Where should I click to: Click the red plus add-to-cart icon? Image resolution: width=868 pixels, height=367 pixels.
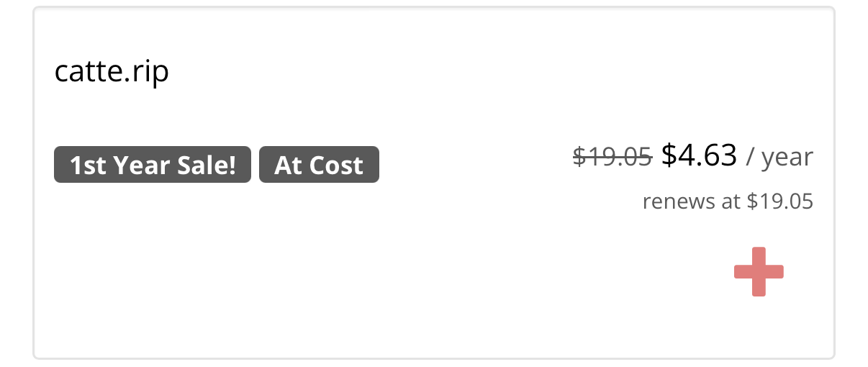759,272
